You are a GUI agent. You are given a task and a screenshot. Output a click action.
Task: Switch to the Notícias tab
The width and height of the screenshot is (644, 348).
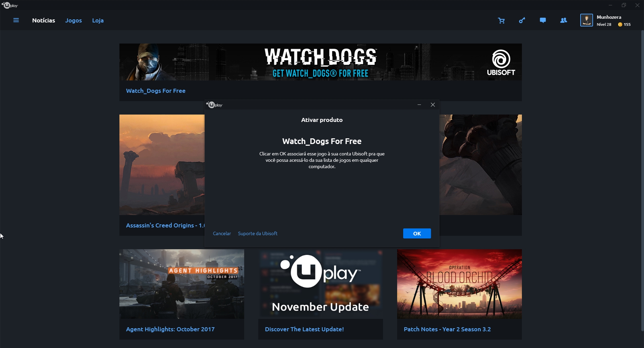pyautogui.click(x=44, y=20)
